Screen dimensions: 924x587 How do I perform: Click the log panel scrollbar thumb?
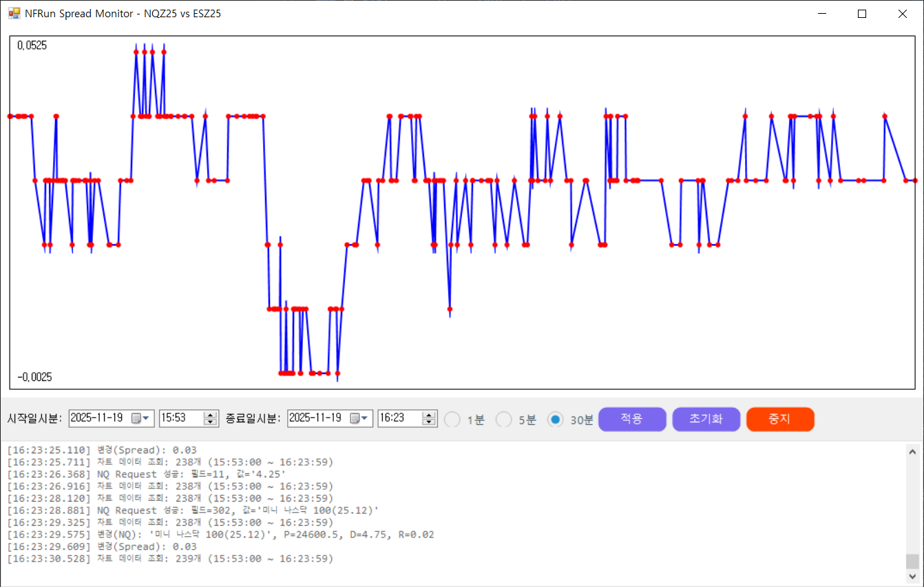tap(912, 561)
